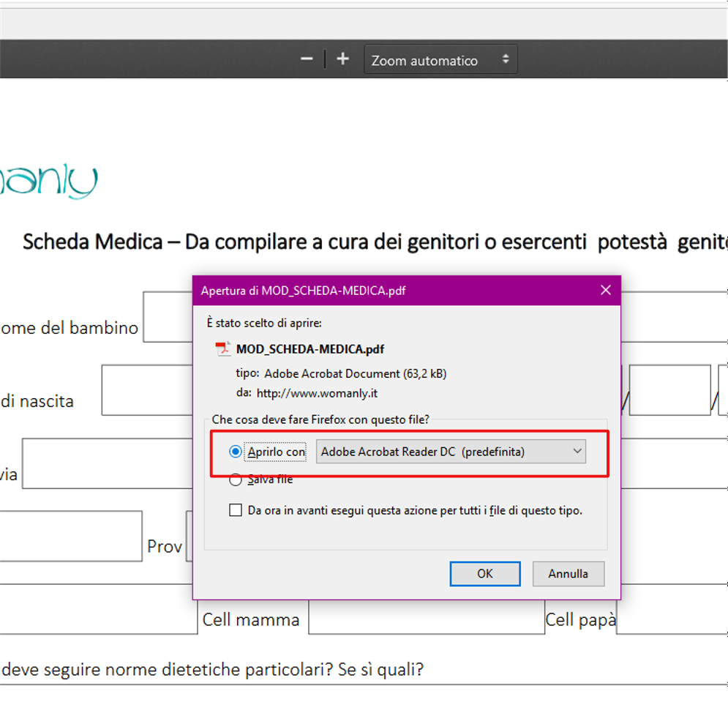Click 'Adobe Acrobat Document (63,2 kB)' type text

click(356, 374)
